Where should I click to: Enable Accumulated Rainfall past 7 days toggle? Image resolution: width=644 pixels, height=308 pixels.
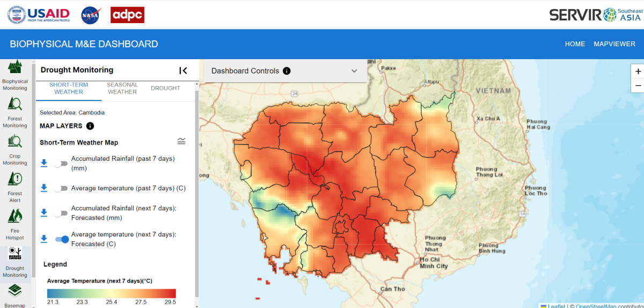pos(60,163)
